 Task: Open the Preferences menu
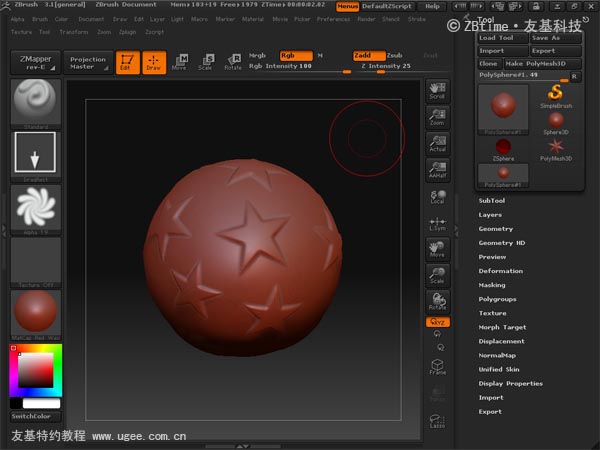[x=333, y=19]
